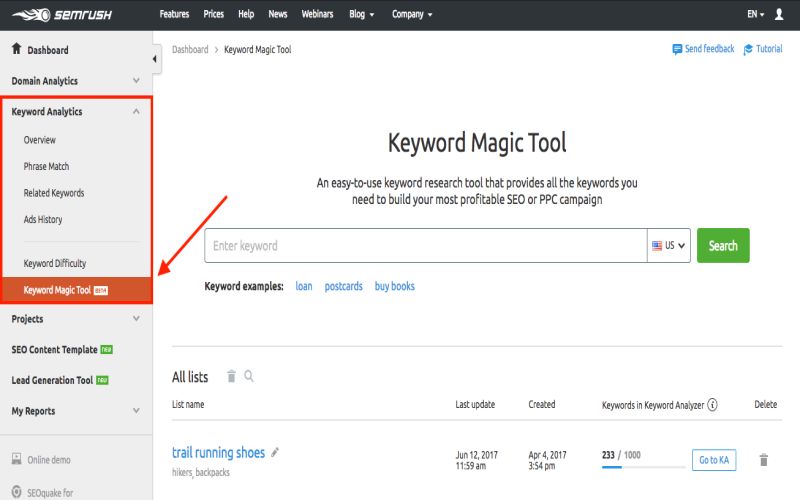This screenshot has width=800, height=500.
Task: Click the Keywords in Keyword Analyzer header
Action: coord(653,405)
